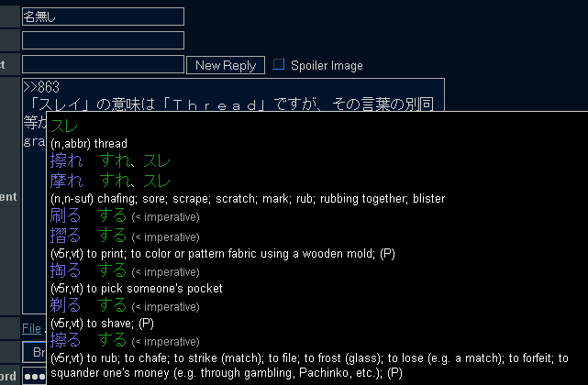Submit the post with New Reply button
The height and width of the screenshot is (385, 588).
[x=226, y=65]
